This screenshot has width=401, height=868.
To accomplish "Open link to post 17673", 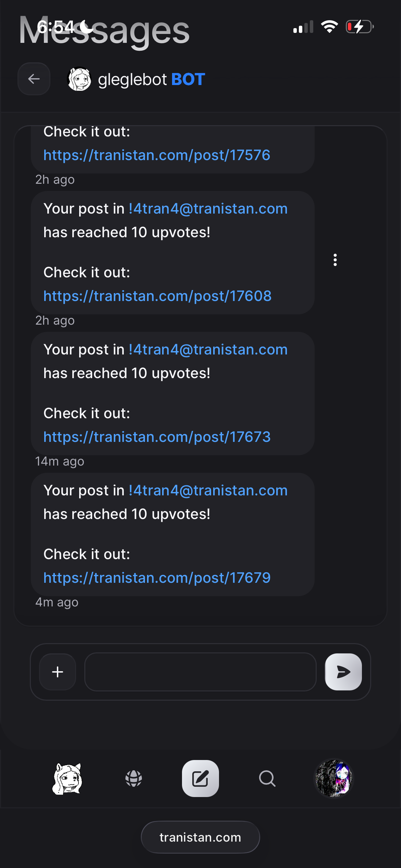I will [157, 437].
